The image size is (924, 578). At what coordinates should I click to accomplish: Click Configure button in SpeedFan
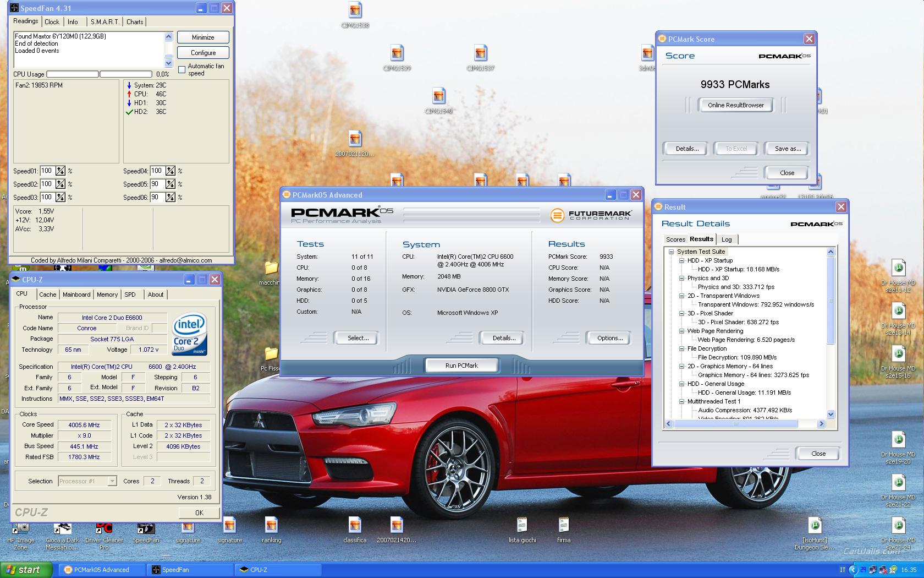coord(203,53)
